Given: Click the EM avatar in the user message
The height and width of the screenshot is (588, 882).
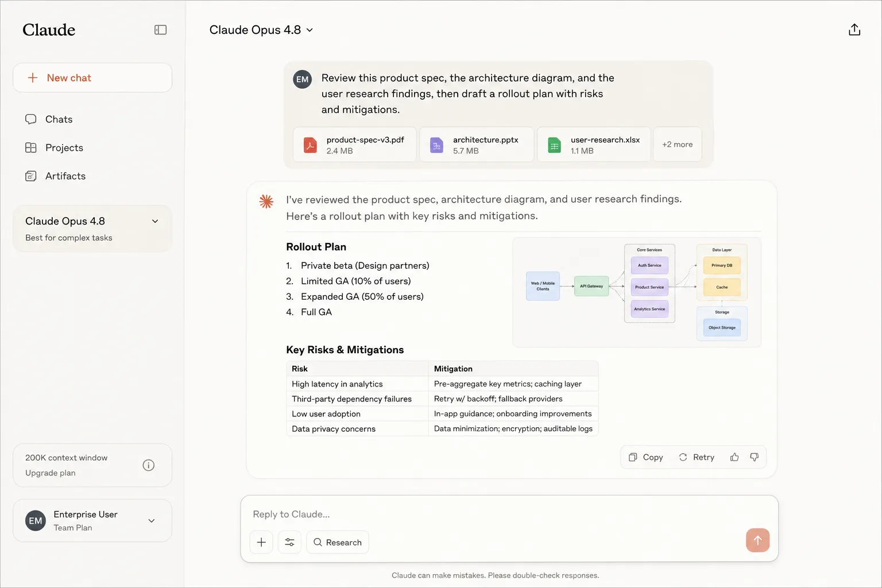Looking at the screenshot, I should pyautogui.click(x=303, y=79).
